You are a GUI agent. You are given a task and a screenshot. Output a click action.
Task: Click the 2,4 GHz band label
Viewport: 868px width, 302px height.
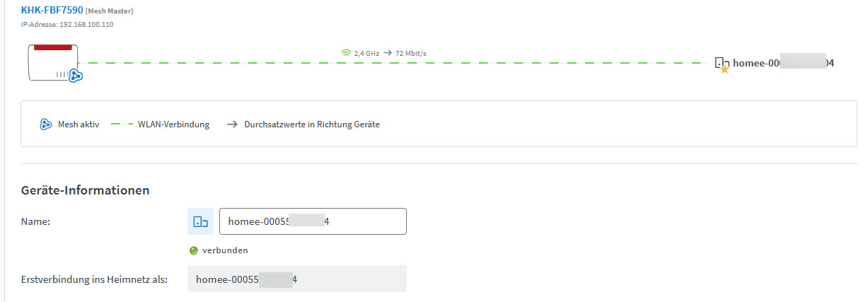366,53
